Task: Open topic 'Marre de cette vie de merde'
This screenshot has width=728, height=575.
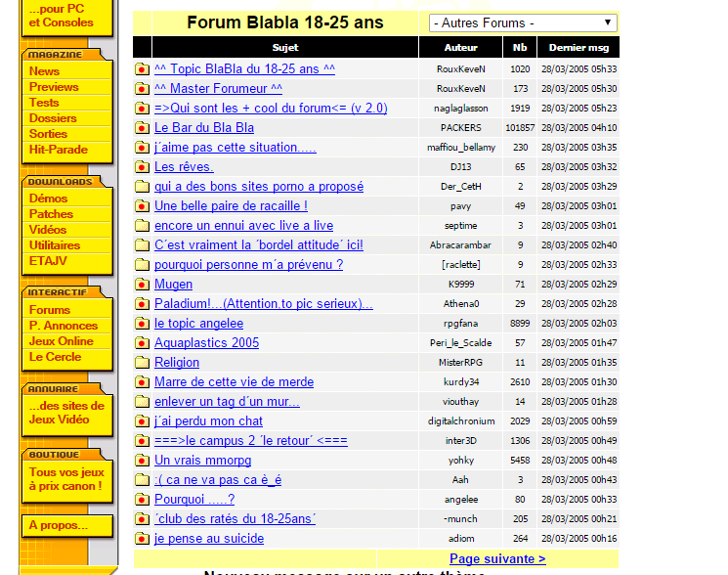Action: click(x=234, y=382)
